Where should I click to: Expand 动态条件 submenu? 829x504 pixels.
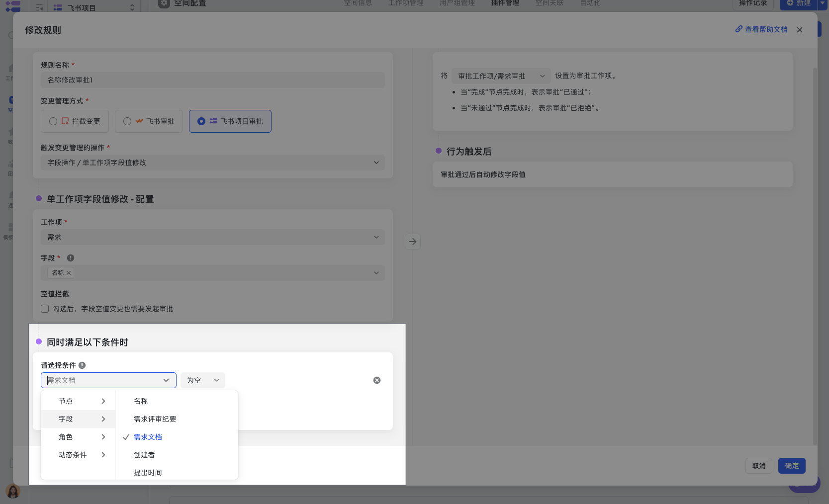(78, 455)
